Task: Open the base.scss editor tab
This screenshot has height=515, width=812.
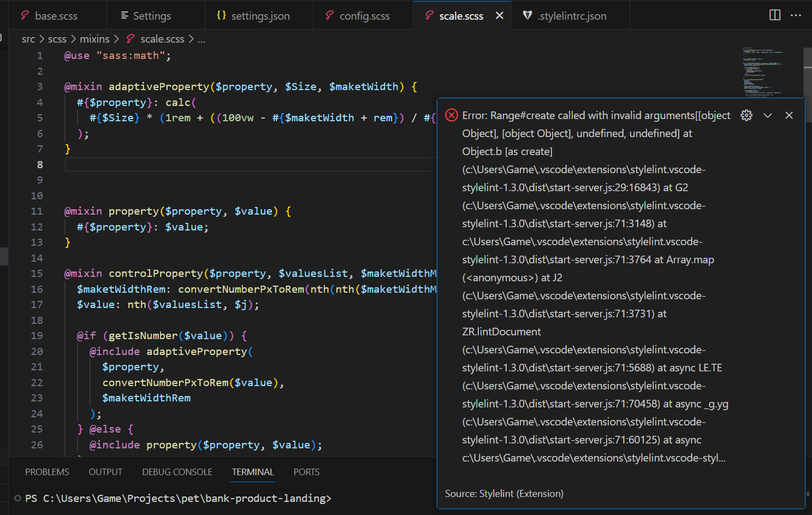Action: pyautogui.click(x=57, y=16)
